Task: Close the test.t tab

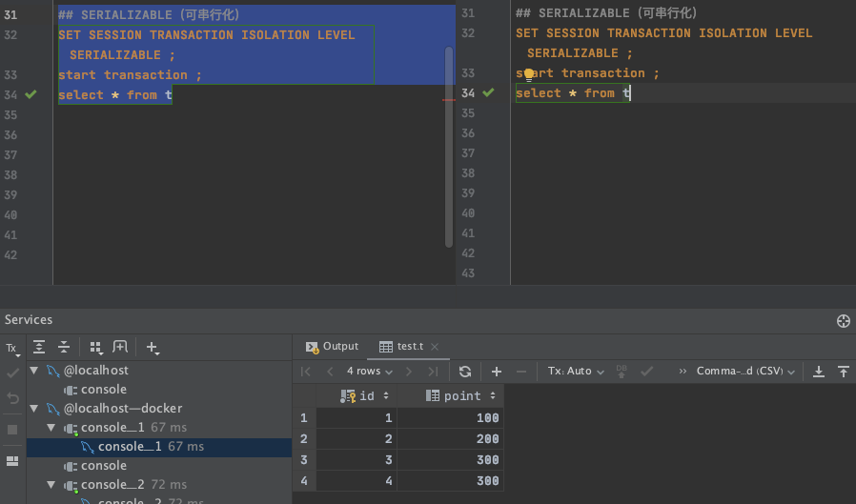Action: (435, 347)
